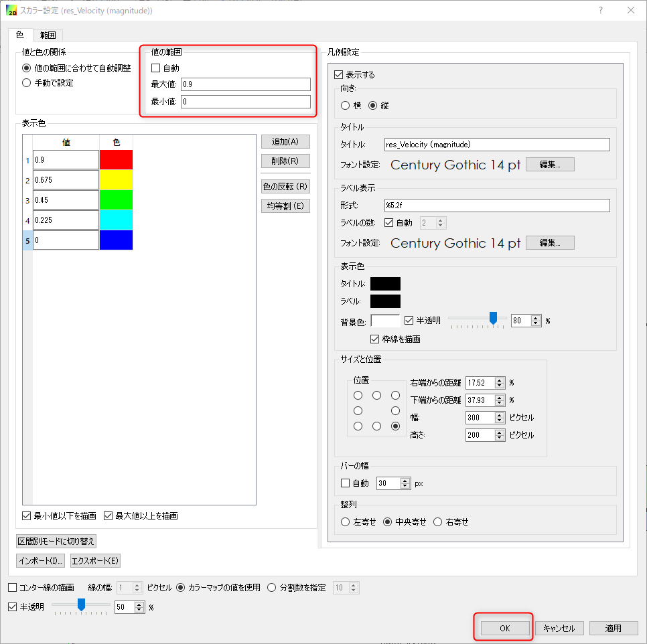This screenshot has width=647, height=644.
Task: Click legend background opacity slider handle
Action: pyautogui.click(x=493, y=318)
